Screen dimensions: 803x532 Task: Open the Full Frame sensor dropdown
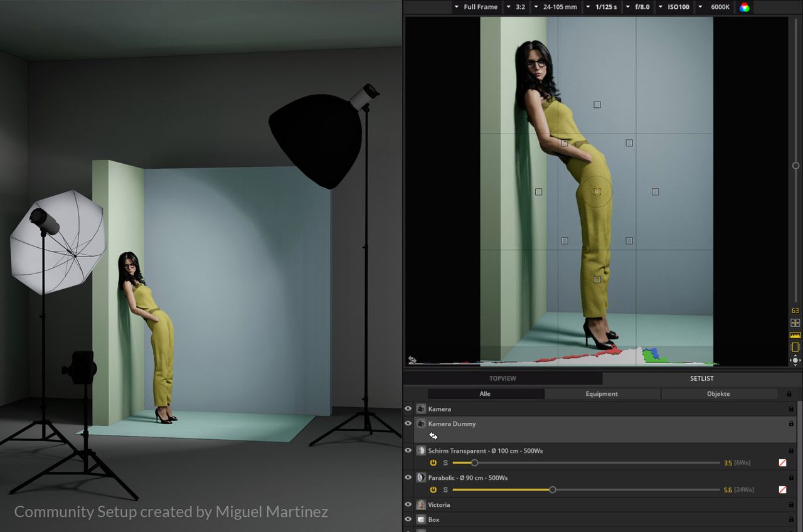tap(476, 7)
